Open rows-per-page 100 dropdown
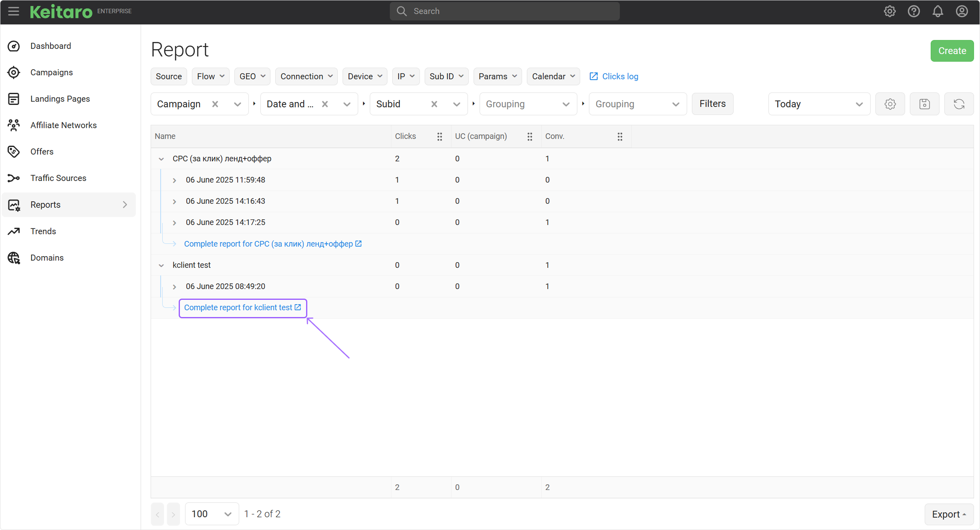This screenshot has width=980, height=530. (x=212, y=514)
